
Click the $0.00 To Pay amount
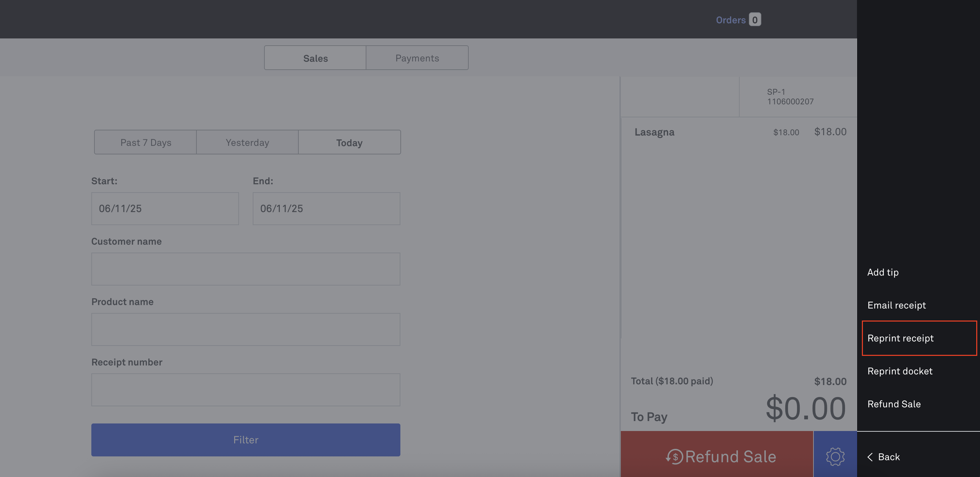(806, 408)
